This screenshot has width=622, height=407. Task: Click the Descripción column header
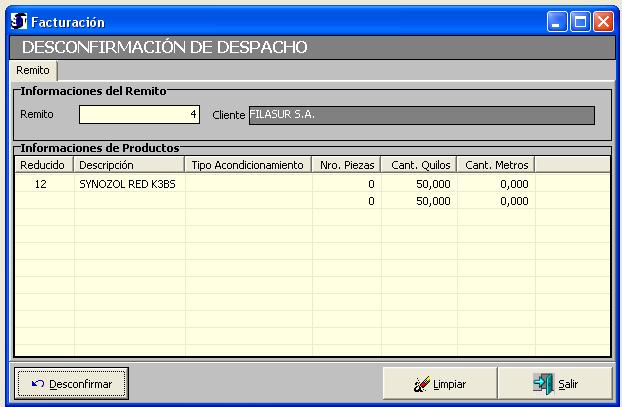point(129,165)
